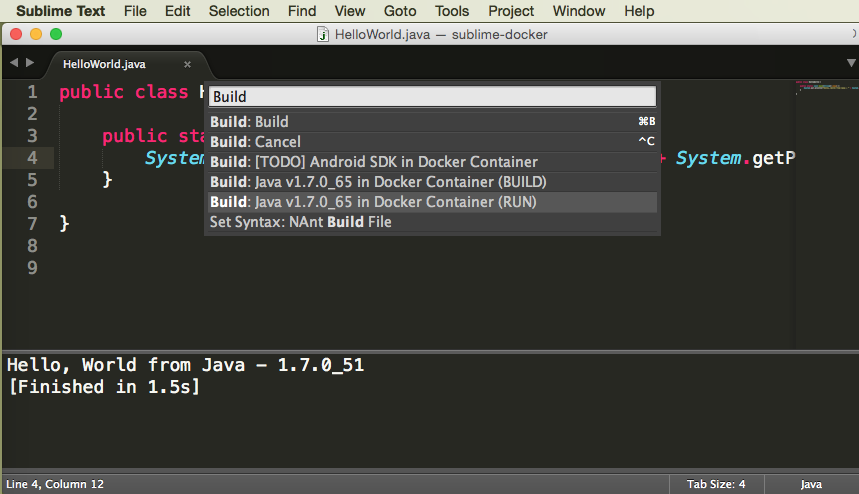The width and height of the screenshot is (859, 494).
Task: Select Build: [TODO] Android SDK in Docker Container
Action: pos(433,162)
